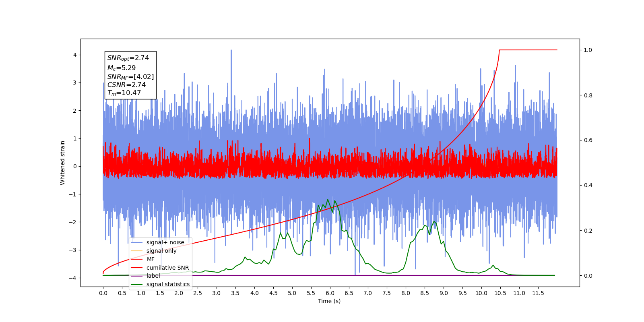Click the −4 tick on the strain axis

click(x=73, y=278)
